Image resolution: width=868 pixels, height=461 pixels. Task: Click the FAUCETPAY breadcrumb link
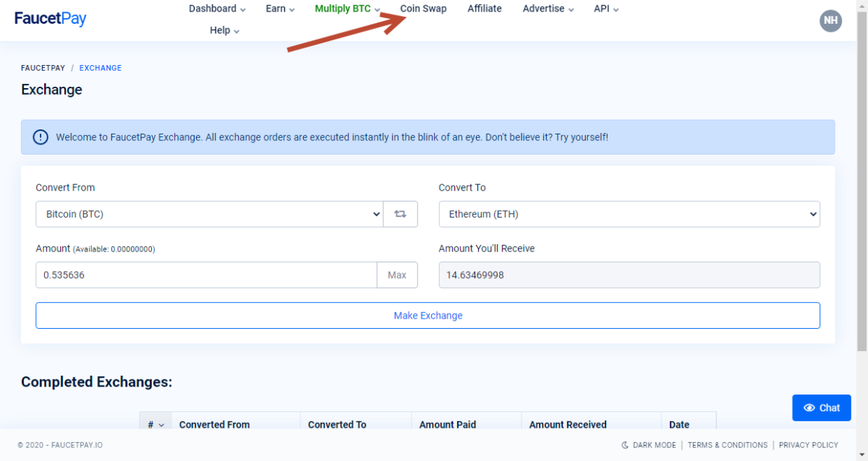43,68
